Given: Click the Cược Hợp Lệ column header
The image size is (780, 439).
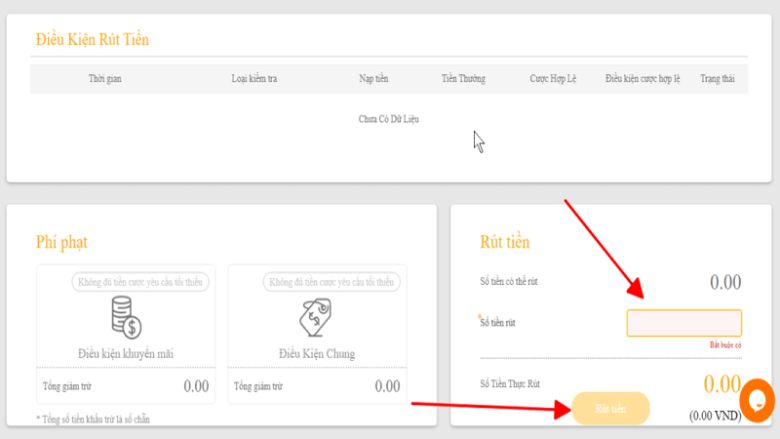Looking at the screenshot, I should tap(553, 79).
